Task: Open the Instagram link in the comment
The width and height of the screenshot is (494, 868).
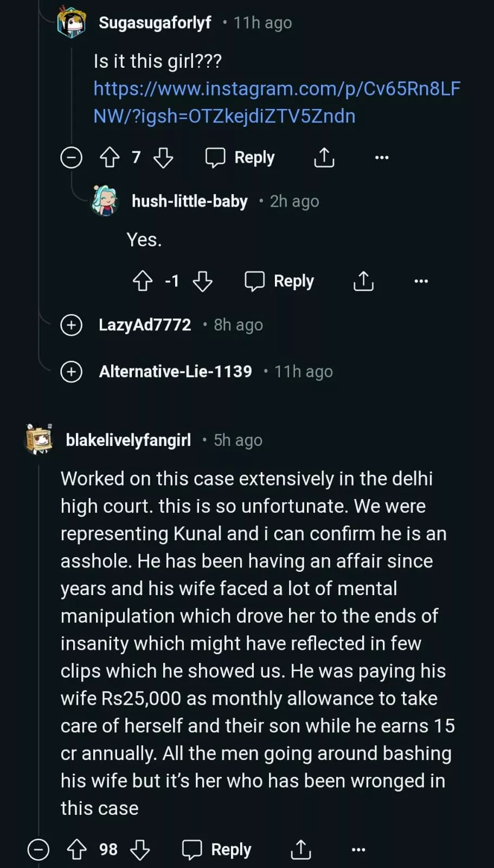Action: [x=277, y=102]
